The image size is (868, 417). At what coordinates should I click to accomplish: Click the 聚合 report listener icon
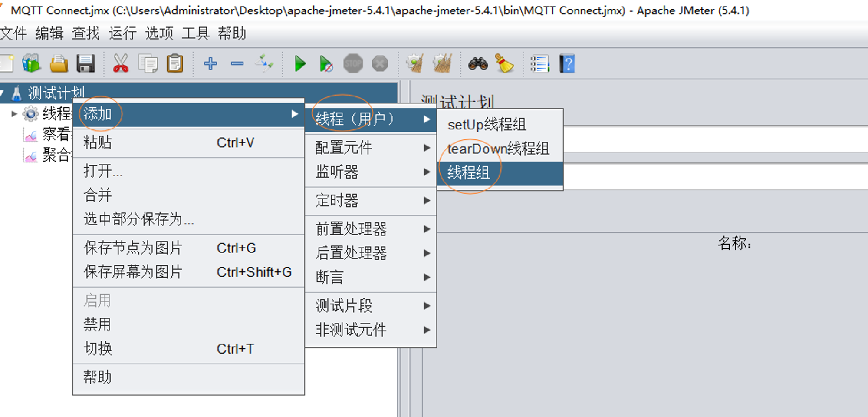pyautogui.click(x=30, y=156)
